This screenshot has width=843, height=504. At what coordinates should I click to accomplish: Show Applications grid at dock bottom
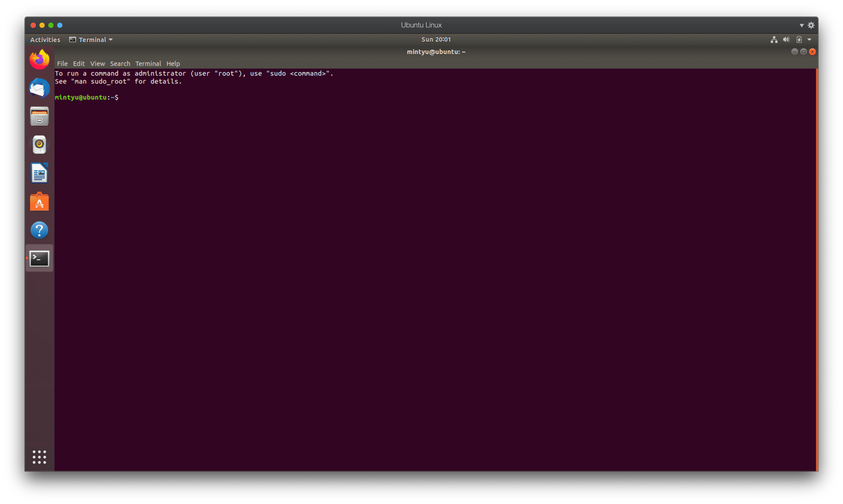39,457
